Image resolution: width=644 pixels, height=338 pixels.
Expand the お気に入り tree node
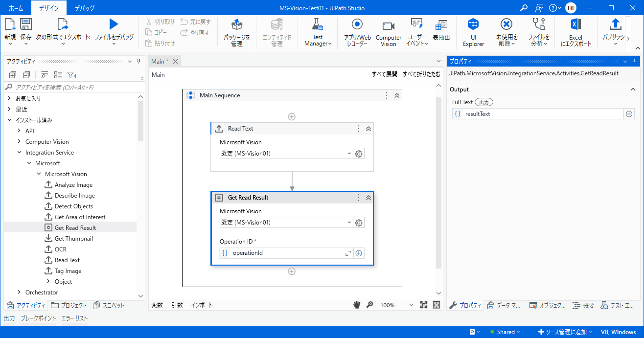click(x=9, y=98)
